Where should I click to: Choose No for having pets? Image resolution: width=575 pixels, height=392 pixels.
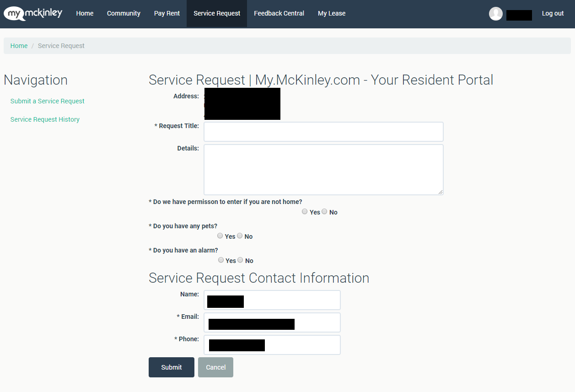point(240,236)
